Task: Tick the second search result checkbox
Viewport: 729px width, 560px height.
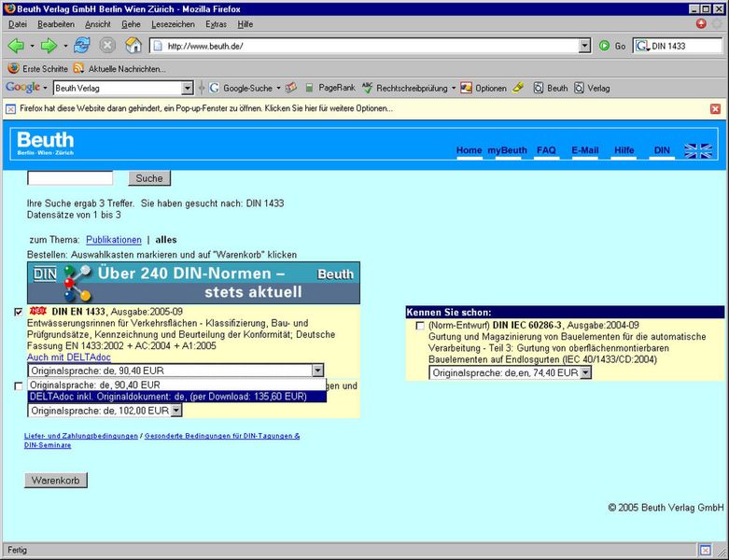Action: (20, 385)
